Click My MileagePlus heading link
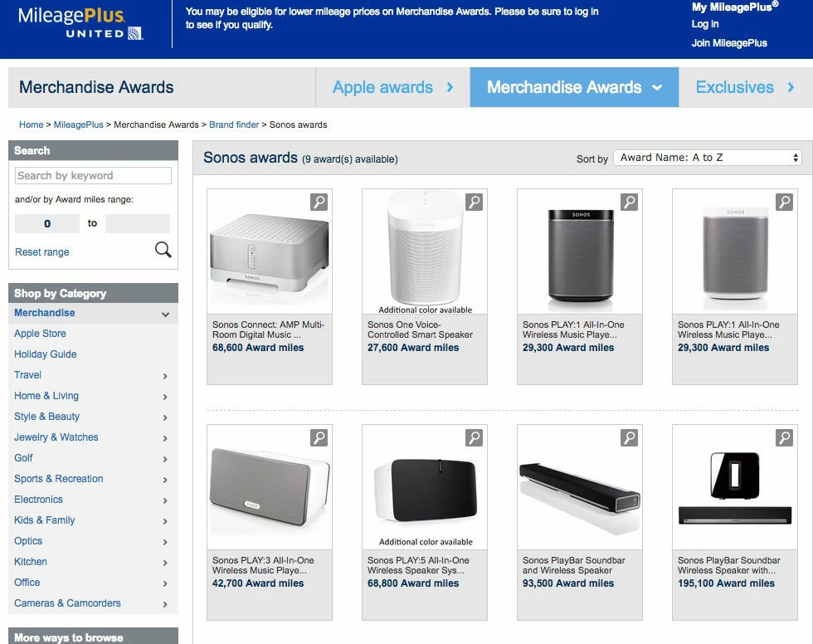 point(735,7)
